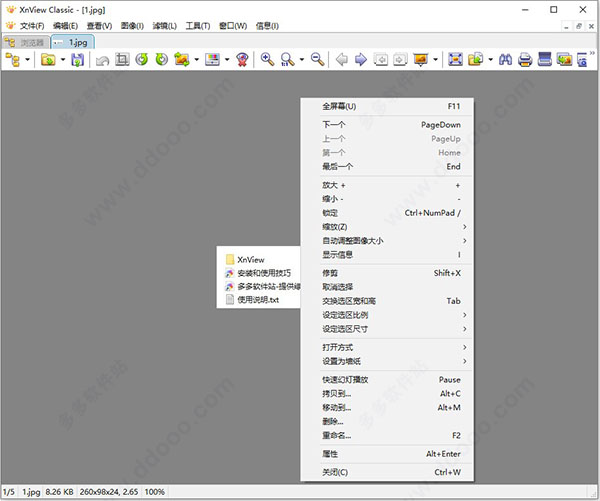This screenshot has width=600, height=501.
Task: Toggle the fullscreen toolbar icon
Action: point(455,59)
